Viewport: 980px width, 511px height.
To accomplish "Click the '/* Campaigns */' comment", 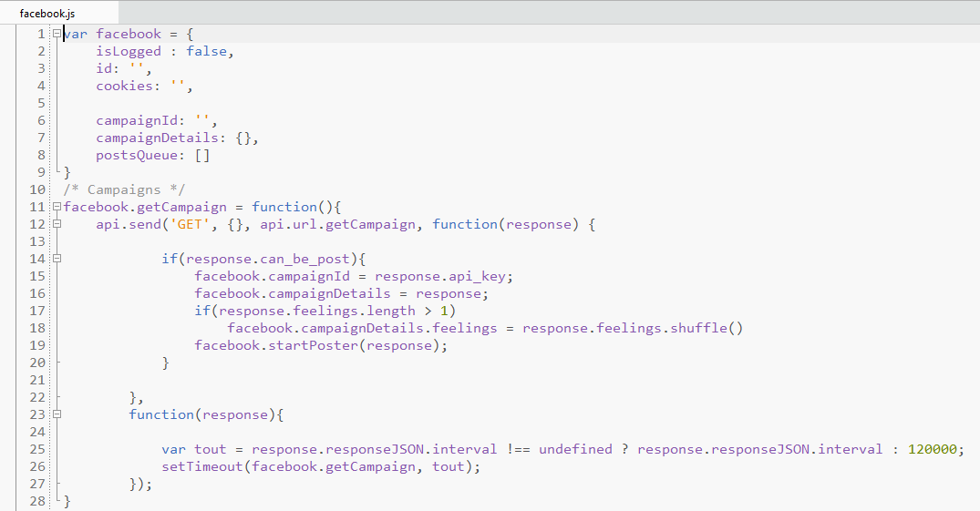I will 124,189.
